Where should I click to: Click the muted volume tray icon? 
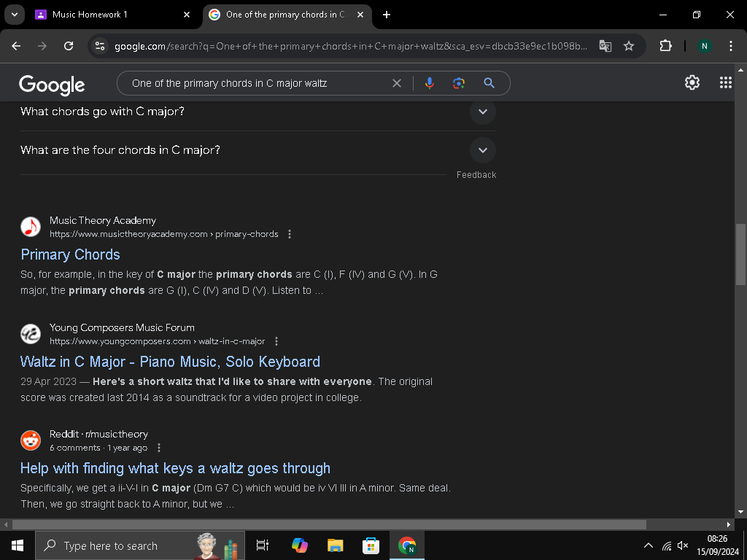click(x=683, y=545)
